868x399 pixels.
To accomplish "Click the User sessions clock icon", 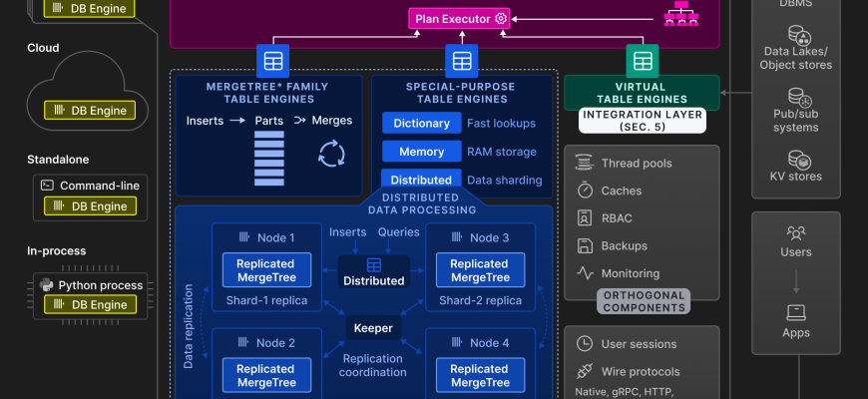I will pos(585,343).
